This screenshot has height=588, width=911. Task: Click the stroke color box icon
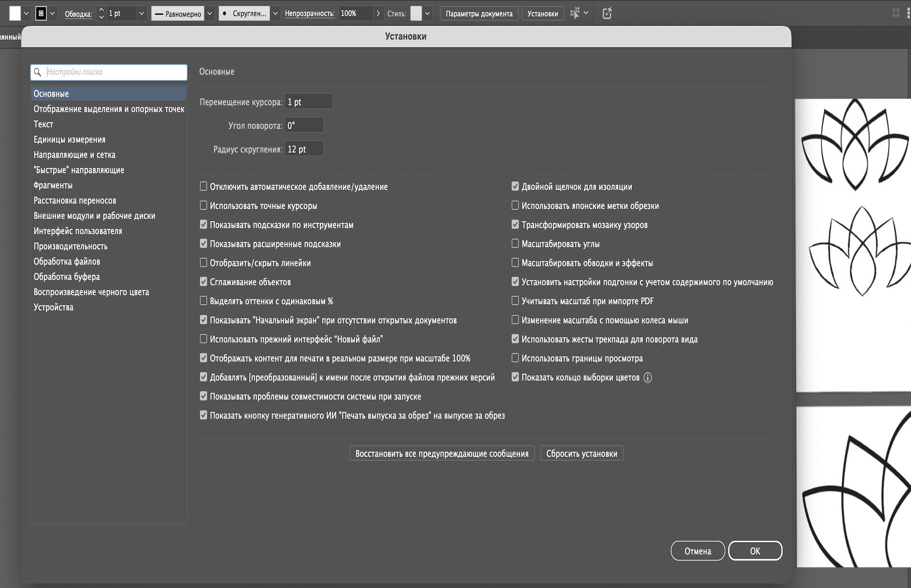click(41, 13)
